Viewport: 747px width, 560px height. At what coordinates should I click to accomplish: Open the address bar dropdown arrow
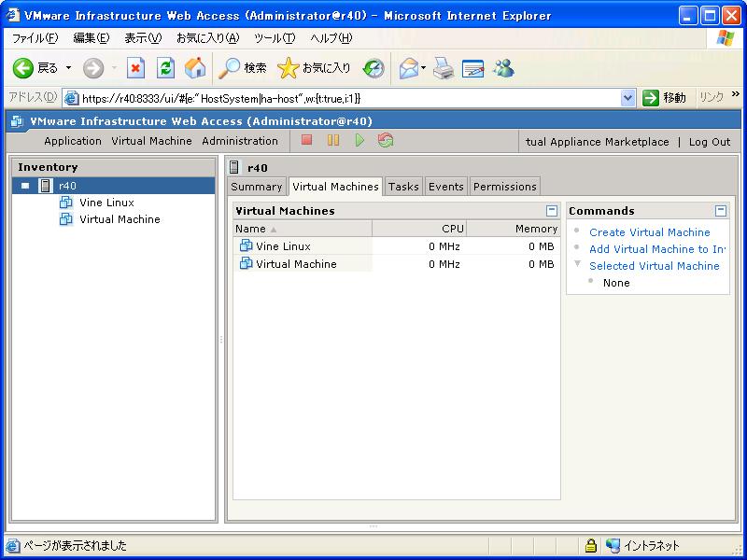[627, 98]
